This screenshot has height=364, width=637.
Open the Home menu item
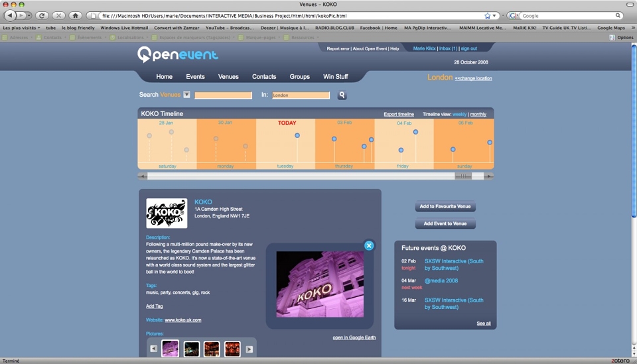point(164,77)
